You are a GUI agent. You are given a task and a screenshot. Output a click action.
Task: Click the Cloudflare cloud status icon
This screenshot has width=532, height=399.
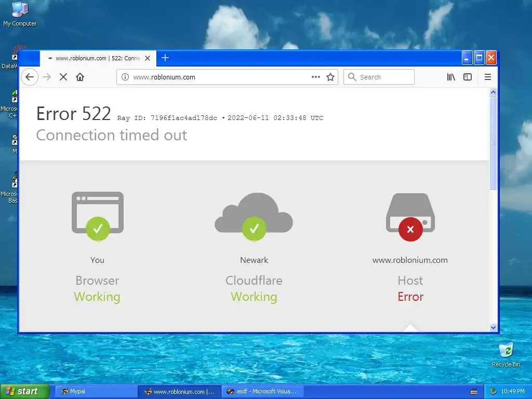pos(254,217)
